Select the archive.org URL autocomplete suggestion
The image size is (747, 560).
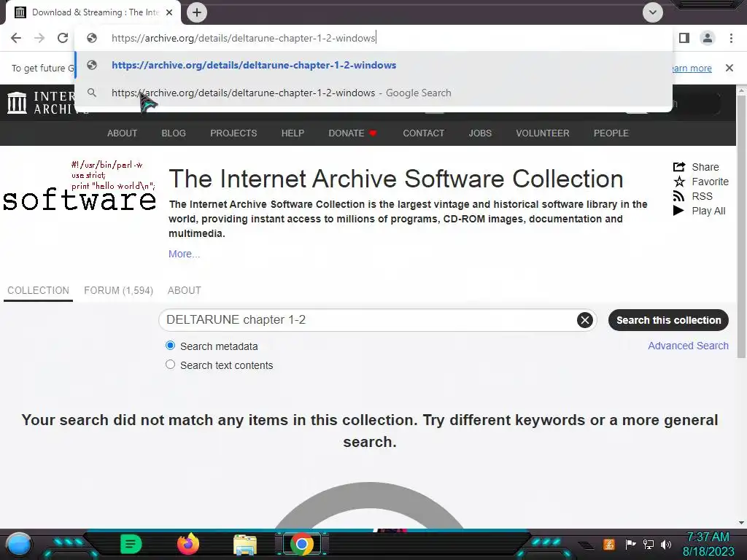point(373,65)
